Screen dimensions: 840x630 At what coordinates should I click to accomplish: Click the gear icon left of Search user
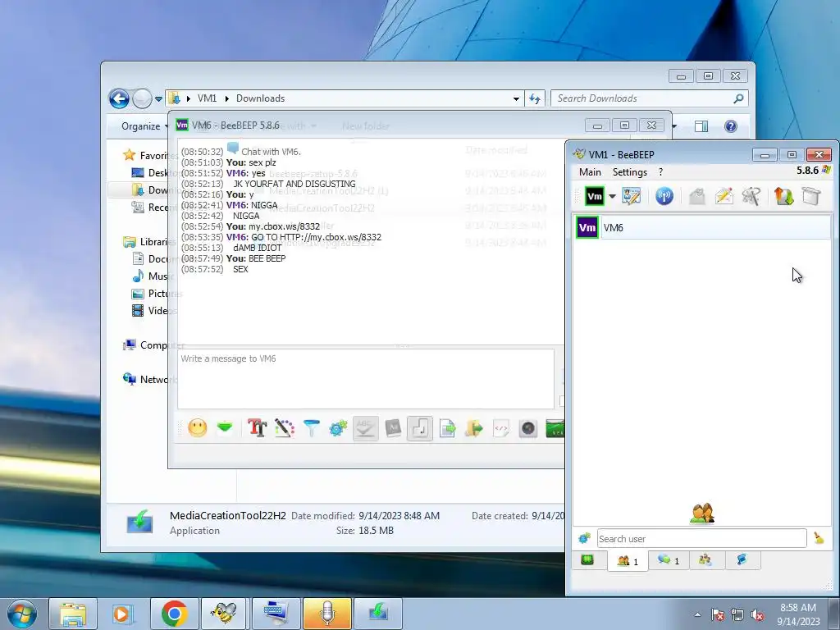[584, 538]
